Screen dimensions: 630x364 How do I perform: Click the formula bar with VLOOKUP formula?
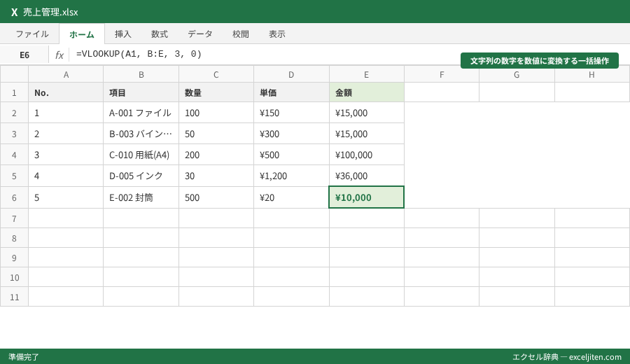coord(265,54)
